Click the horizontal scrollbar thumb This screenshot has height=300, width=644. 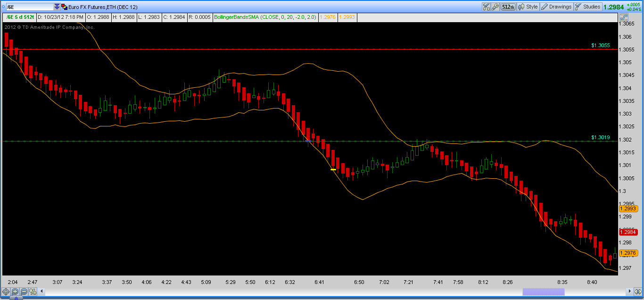click(543, 292)
